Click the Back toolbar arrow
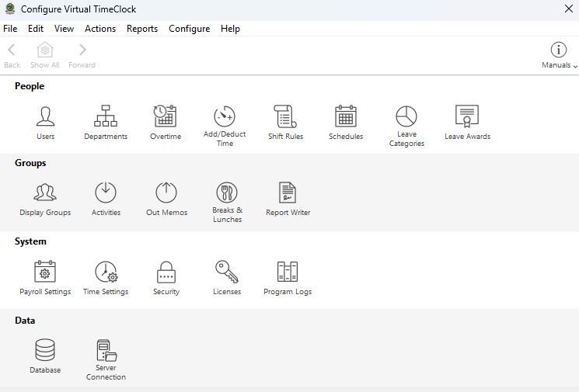Viewport: 579px width, 392px height. pyautogui.click(x=12, y=56)
